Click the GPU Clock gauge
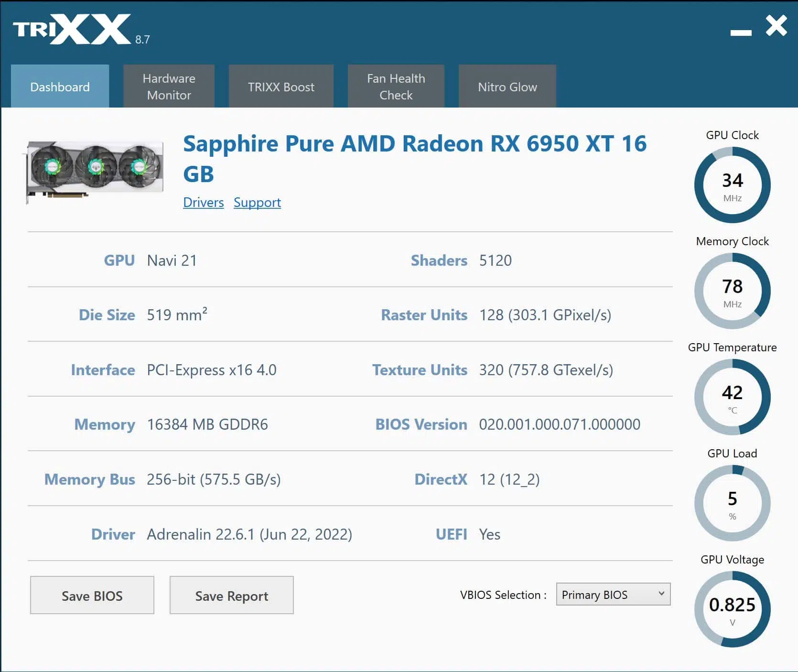 (732, 184)
